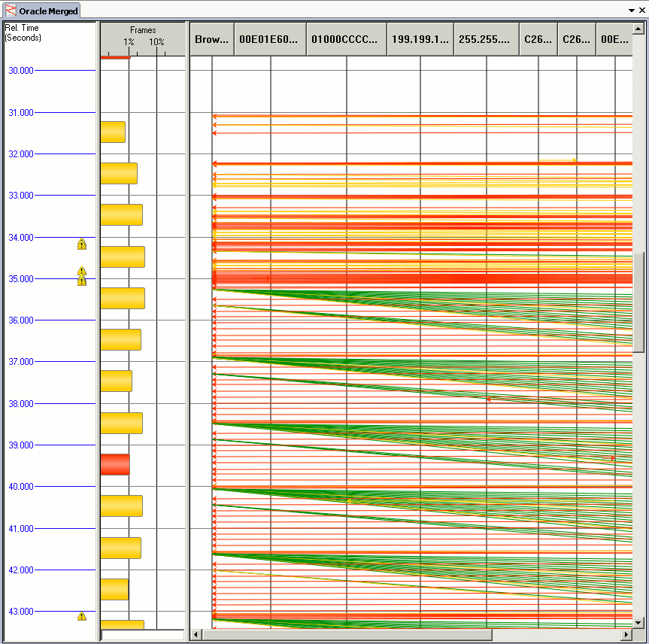The image size is (649, 644).
Task: Click the 255.255.... column header
Action: tap(487, 39)
